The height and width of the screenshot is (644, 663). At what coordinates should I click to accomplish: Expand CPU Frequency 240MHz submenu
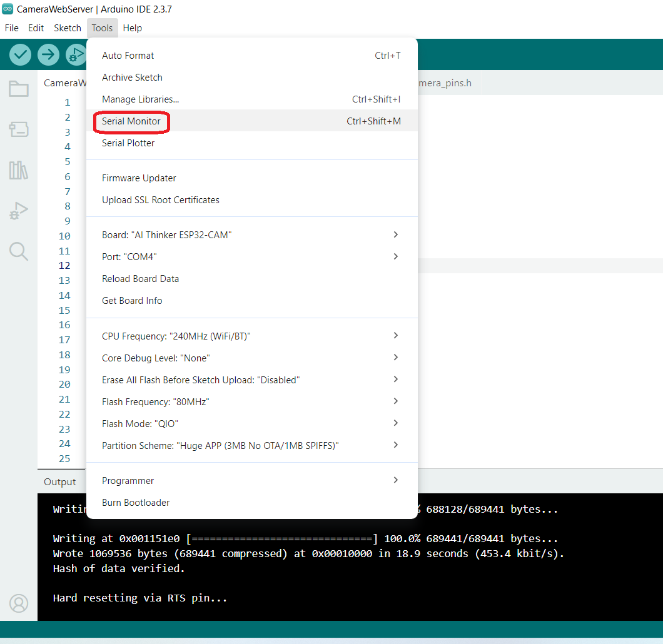(251, 336)
